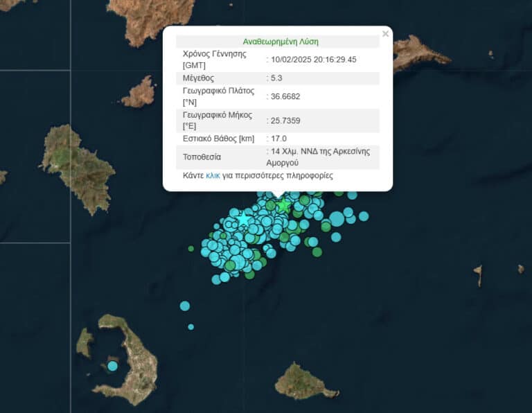Select the magnitude value 5.3
This screenshot has height=413, width=532.
(276, 78)
